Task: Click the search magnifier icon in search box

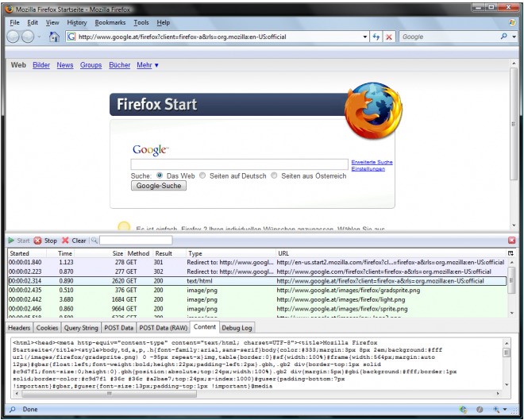Action: (503, 37)
